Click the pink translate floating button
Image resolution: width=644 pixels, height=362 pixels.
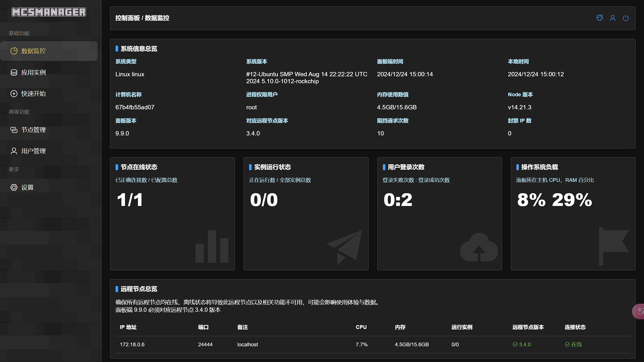[639, 312]
